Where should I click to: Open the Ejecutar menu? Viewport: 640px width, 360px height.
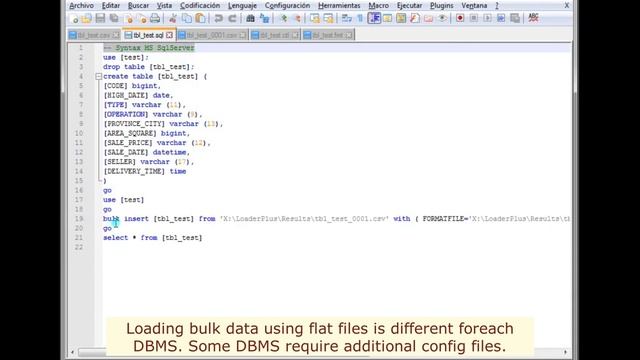(409, 6)
